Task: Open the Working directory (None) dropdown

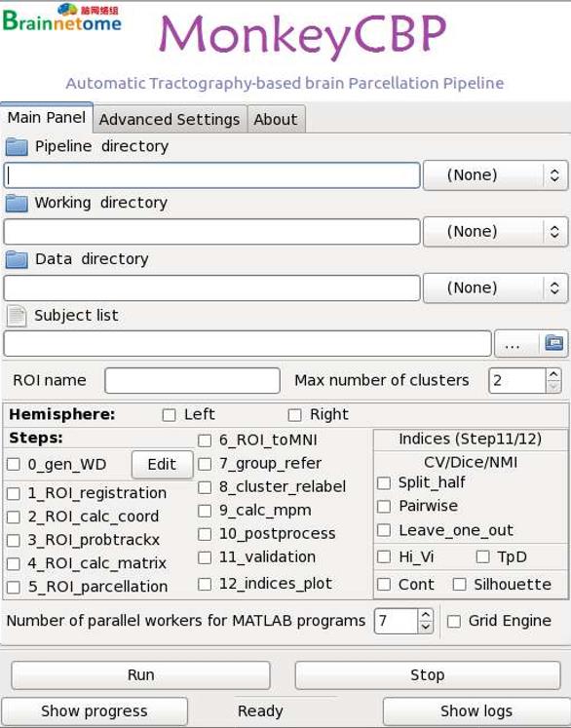Action: tap(495, 232)
